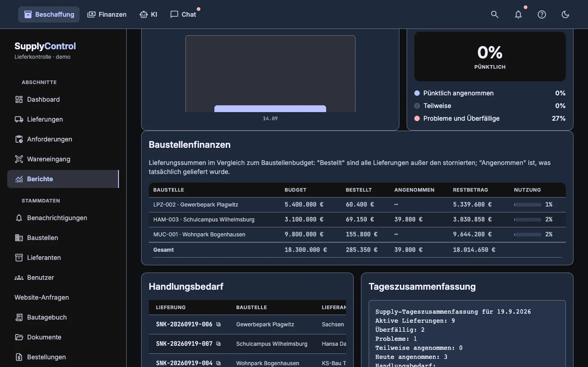Click the Benachrichtigungen bell icon in sidebar
This screenshot has height=367, width=588.
click(x=19, y=218)
